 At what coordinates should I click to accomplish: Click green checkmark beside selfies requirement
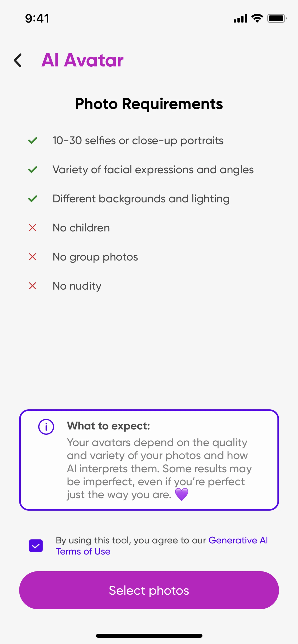click(33, 141)
